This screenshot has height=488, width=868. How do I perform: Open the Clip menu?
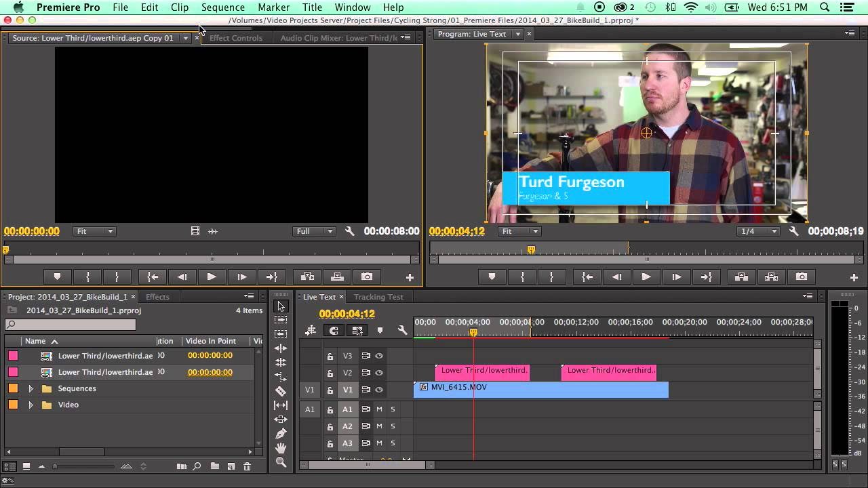click(x=180, y=7)
